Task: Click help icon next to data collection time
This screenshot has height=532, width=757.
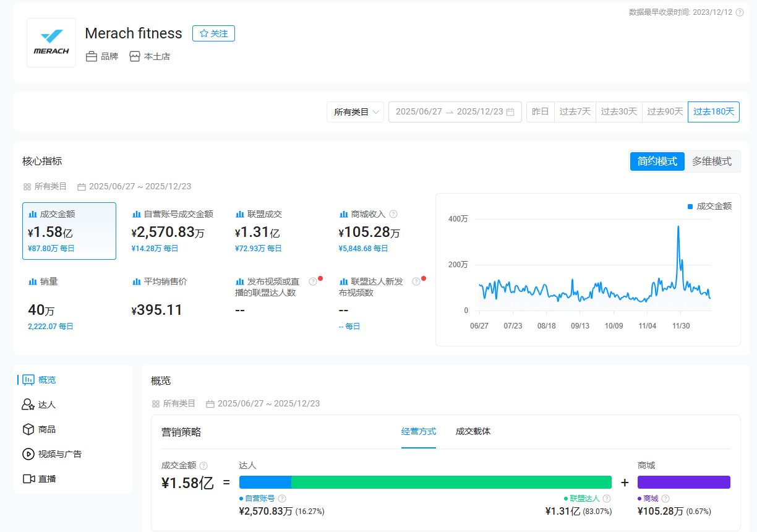Action: click(x=740, y=12)
